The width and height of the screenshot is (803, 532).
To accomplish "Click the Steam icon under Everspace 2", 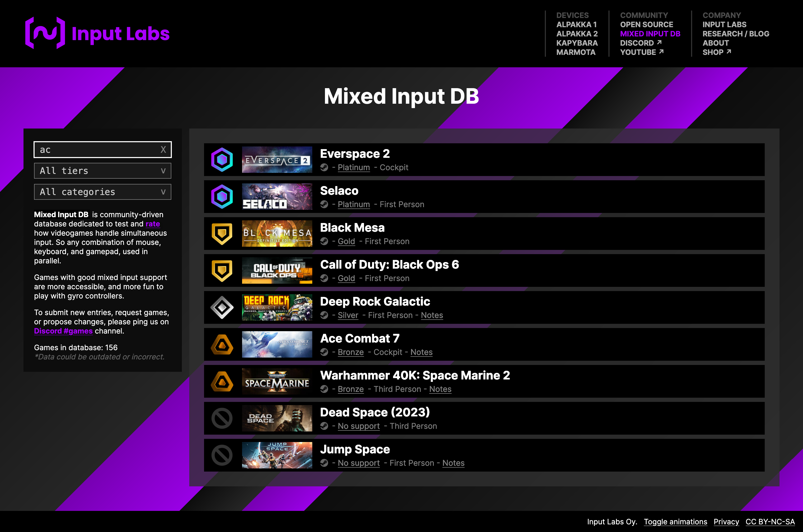I will pos(324,168).
